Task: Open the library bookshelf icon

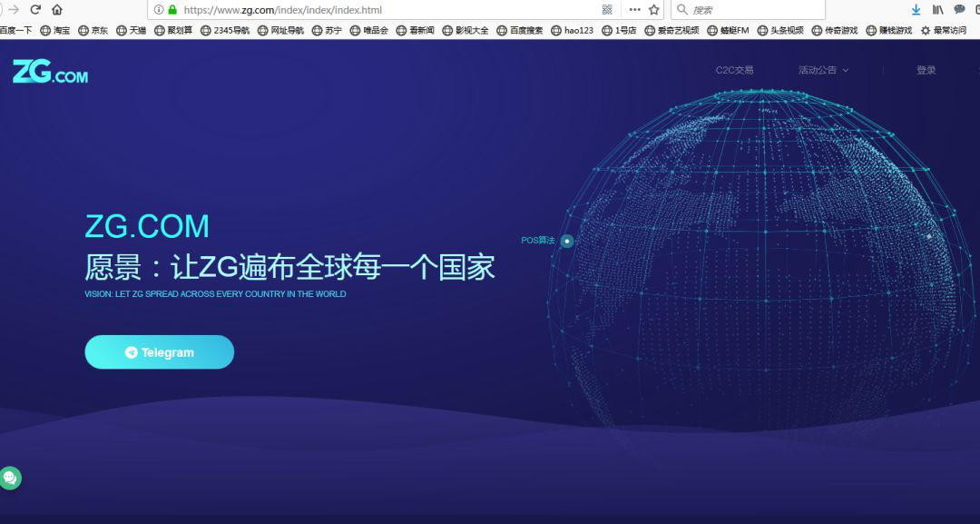Action: [937, 10]
